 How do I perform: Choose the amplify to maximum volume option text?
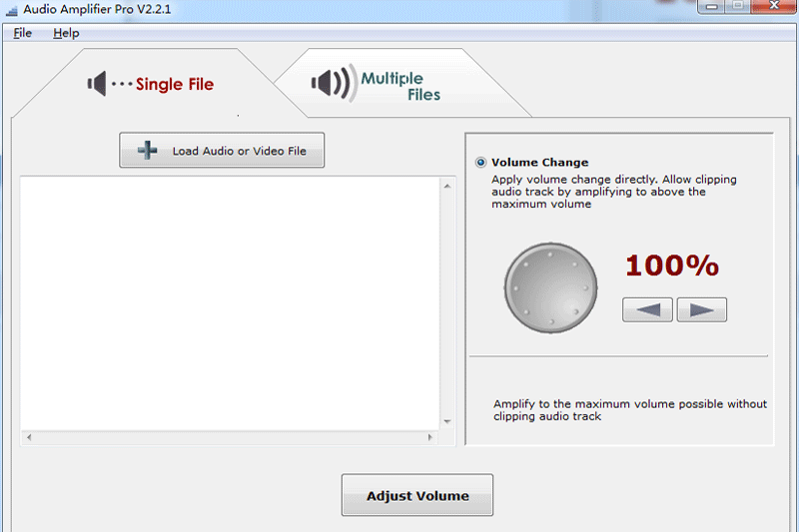point(629,410)
